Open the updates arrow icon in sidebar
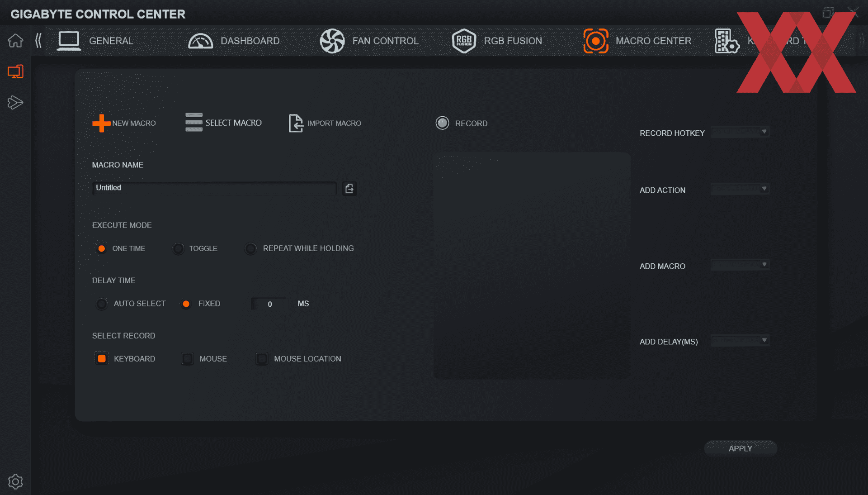Screen dimensions: 868x495 pyautogui.click(x=15, y=103)
